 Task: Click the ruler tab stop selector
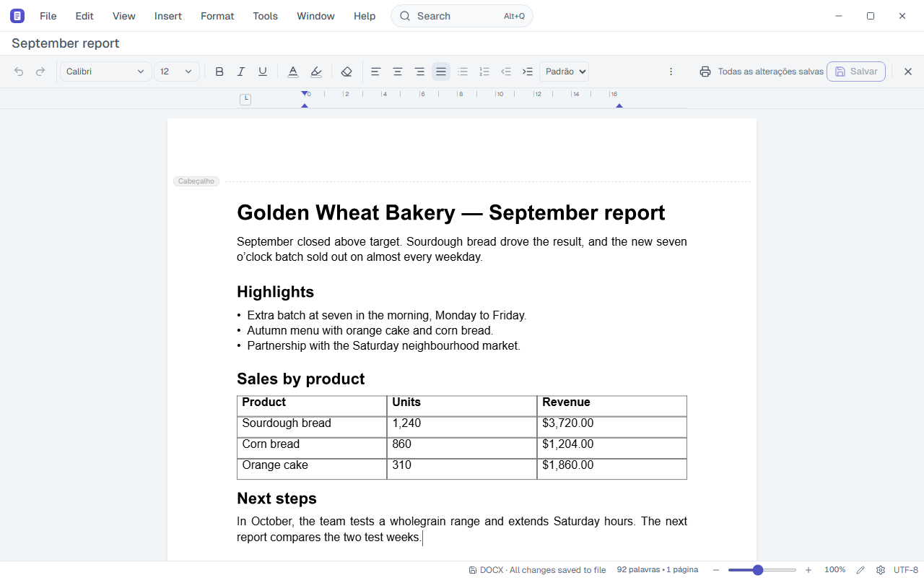pyautogui.click(x=245, y=99)
